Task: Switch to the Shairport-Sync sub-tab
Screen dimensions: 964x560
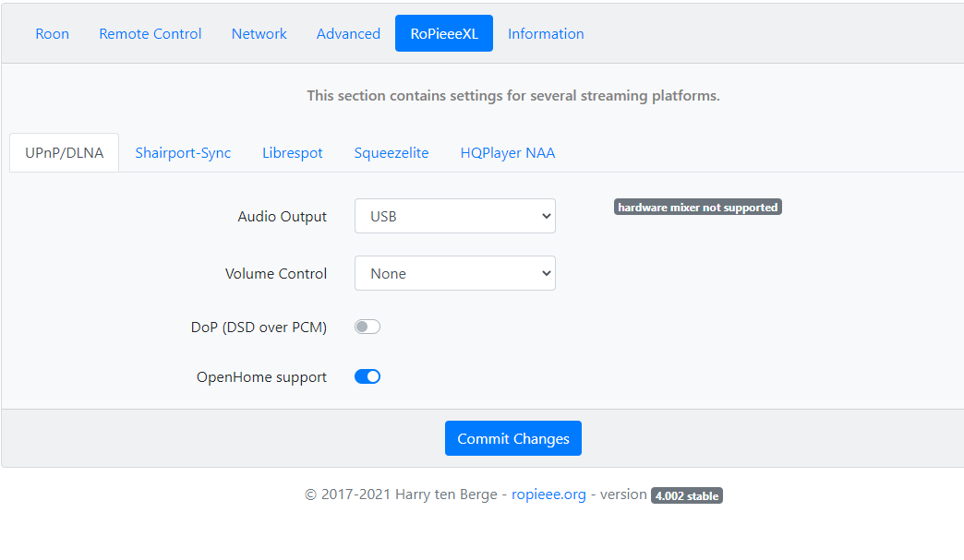Action: pyautogui.click(x=183, y=153)
